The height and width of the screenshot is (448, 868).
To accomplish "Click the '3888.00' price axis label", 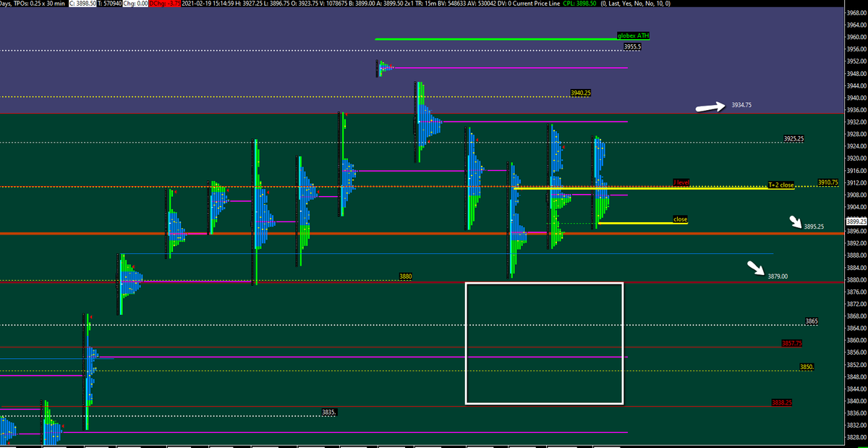I will point(856,255).
